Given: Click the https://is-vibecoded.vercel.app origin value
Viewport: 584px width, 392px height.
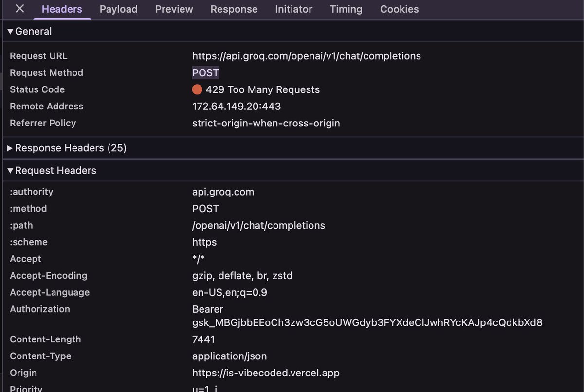Looking at the screenshot, I should (x=266, y=373).
